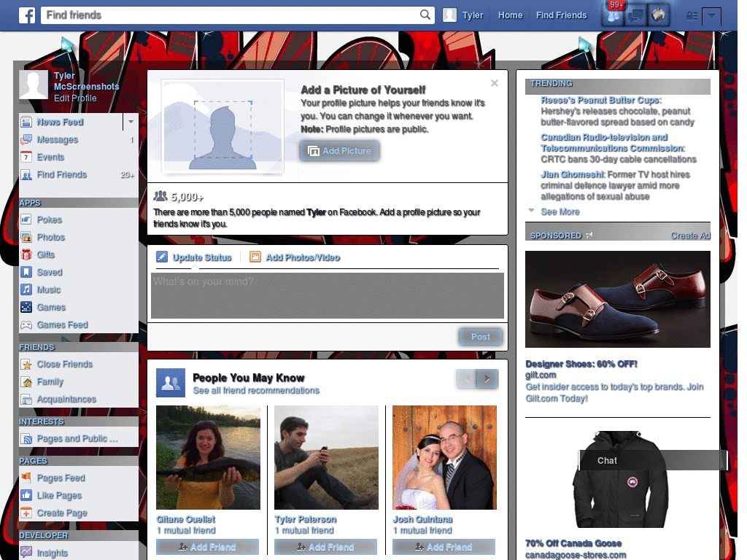Go to Home in top bar
Viewport: 747px width, 560px height.
[510, 15]
